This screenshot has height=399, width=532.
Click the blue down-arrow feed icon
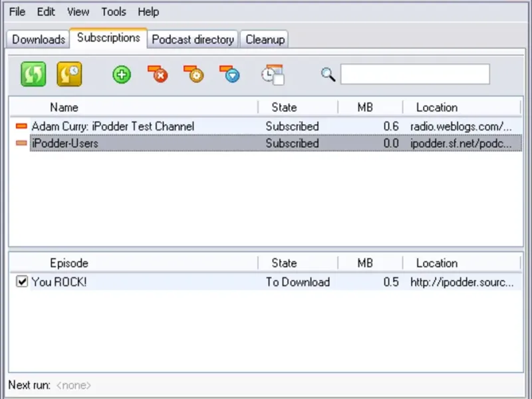click(229, 74)
